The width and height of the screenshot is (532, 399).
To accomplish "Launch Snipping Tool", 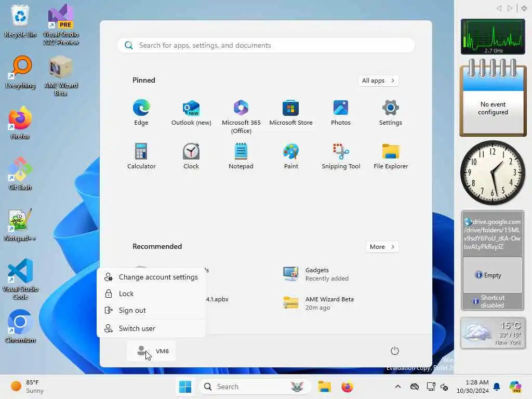I will coord(341,156).
